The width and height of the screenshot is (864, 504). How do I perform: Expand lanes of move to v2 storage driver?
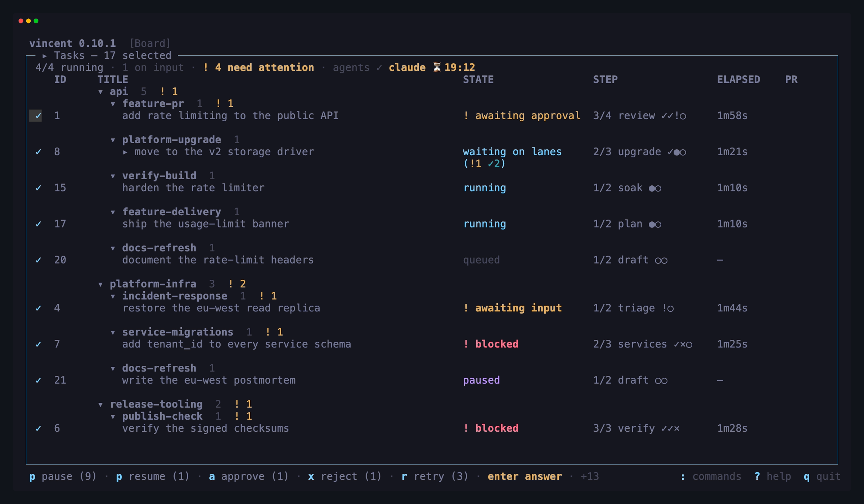click(x=125, y=152)
